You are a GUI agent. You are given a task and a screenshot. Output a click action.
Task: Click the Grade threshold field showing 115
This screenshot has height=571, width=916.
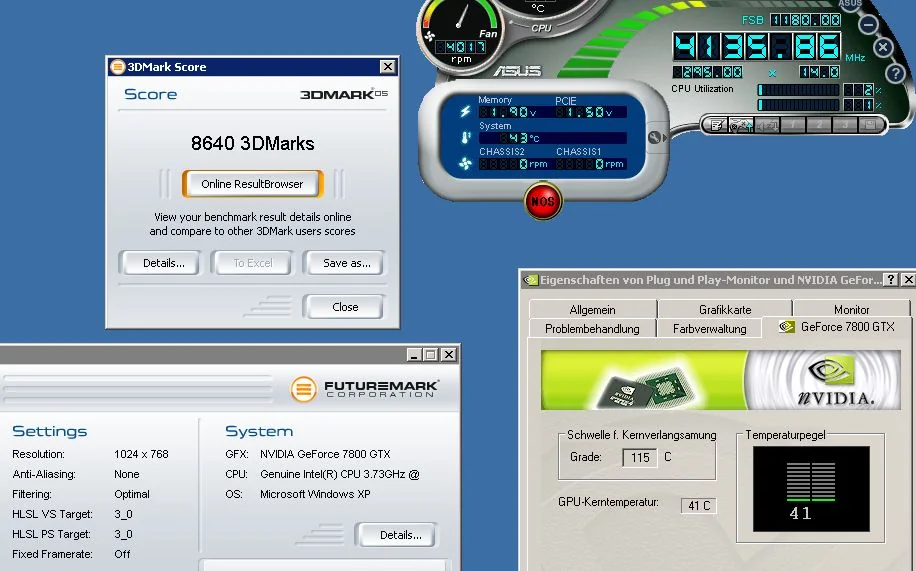(640, 458)
